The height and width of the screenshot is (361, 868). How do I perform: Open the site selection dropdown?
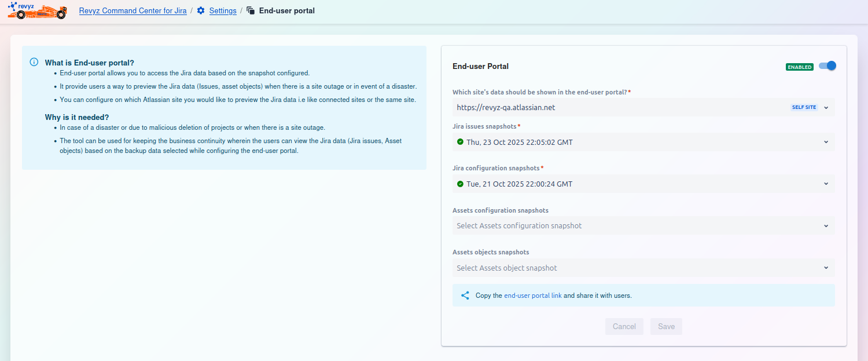(826, 108)
